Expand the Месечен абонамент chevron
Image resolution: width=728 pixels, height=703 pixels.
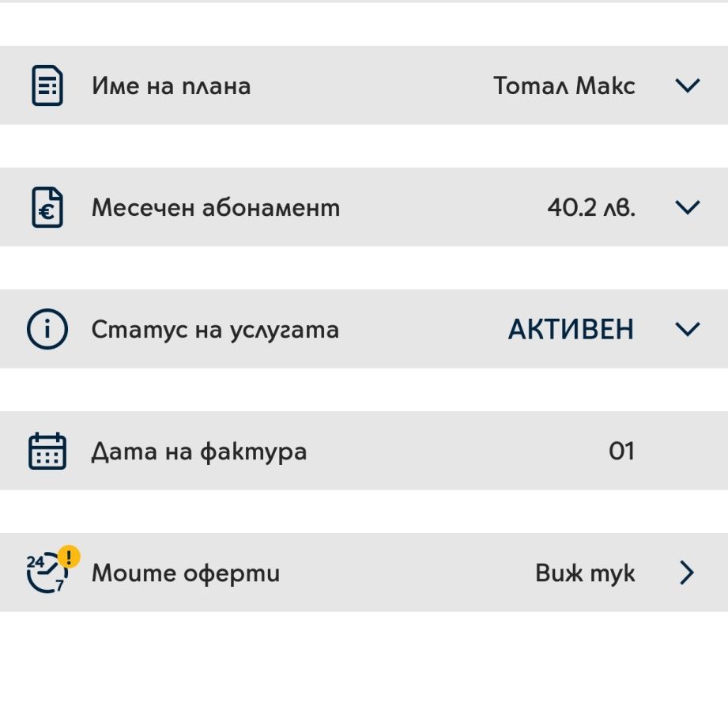tap(688, 207)
